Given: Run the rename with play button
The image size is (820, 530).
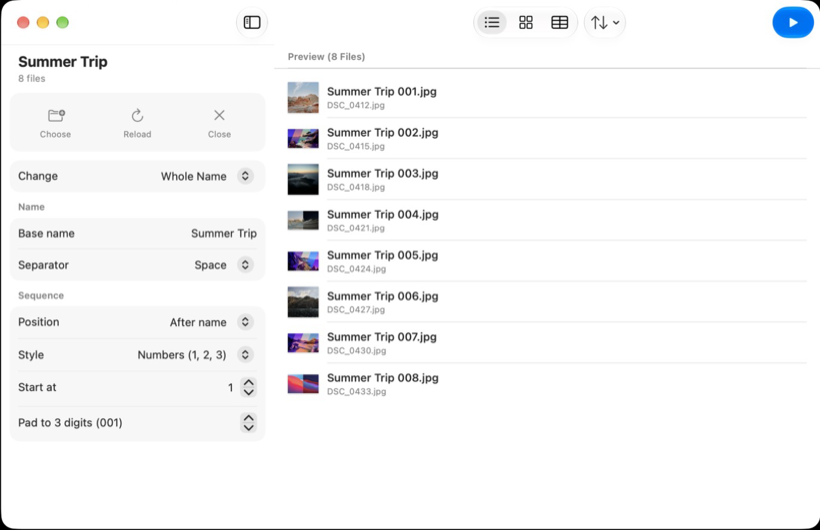Looking at the screenshot, I should coord(793,22).
